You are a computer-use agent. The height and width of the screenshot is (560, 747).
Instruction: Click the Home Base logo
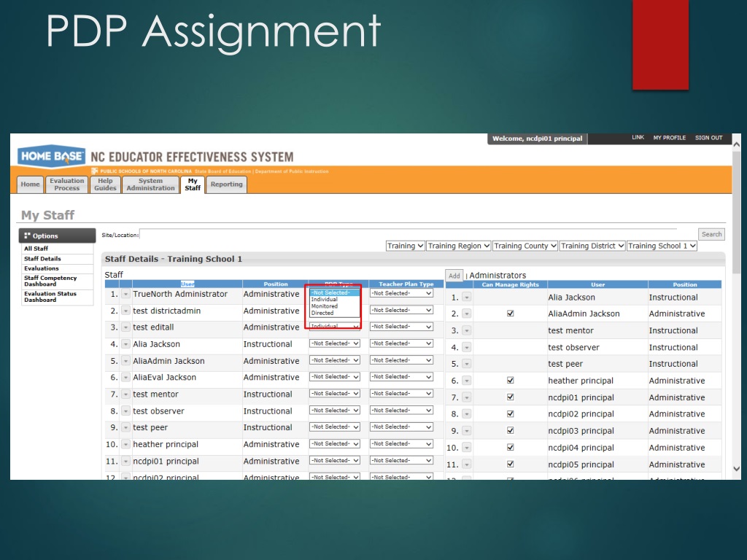51,156
